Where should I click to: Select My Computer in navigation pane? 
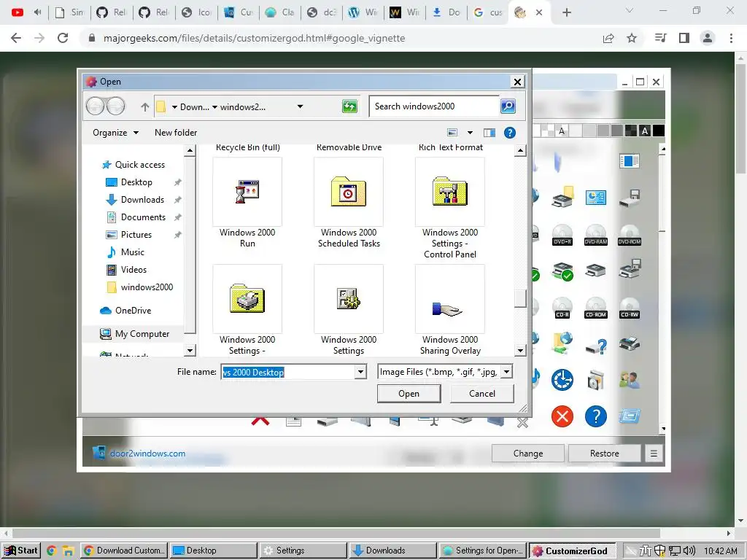tap(134, 334)
